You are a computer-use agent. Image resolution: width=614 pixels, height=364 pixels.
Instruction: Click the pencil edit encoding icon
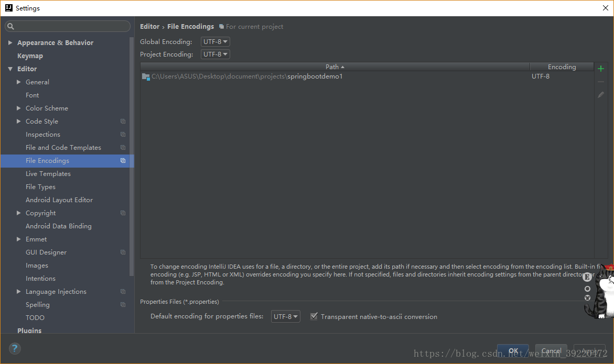click(x=601, y=95)
